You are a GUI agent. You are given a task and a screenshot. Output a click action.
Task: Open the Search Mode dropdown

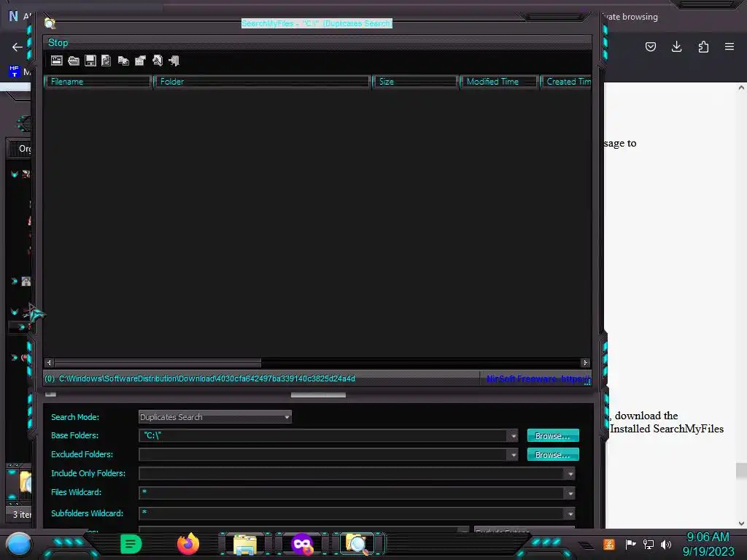pyautogui.click(x=215, y=416)
